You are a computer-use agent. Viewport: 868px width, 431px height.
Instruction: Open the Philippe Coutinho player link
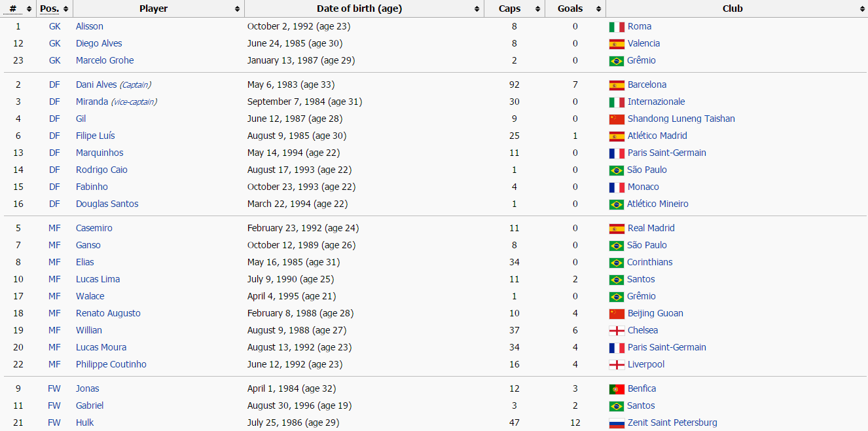[111, 365]
